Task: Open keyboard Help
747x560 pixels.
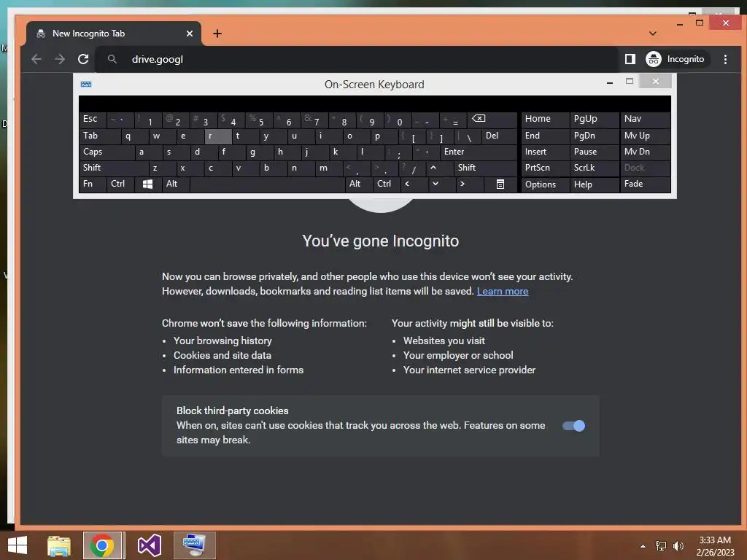Action: [594, 184]
